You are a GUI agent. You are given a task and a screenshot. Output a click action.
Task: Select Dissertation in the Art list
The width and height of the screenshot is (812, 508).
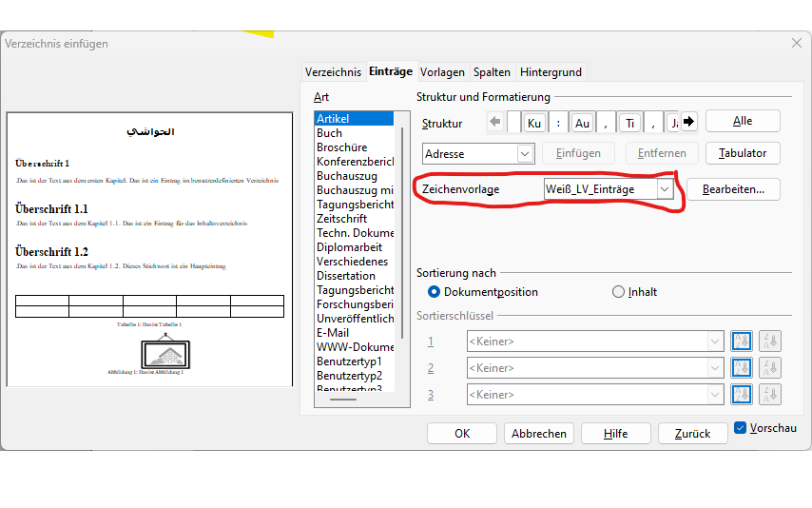[x=346, y=276]
